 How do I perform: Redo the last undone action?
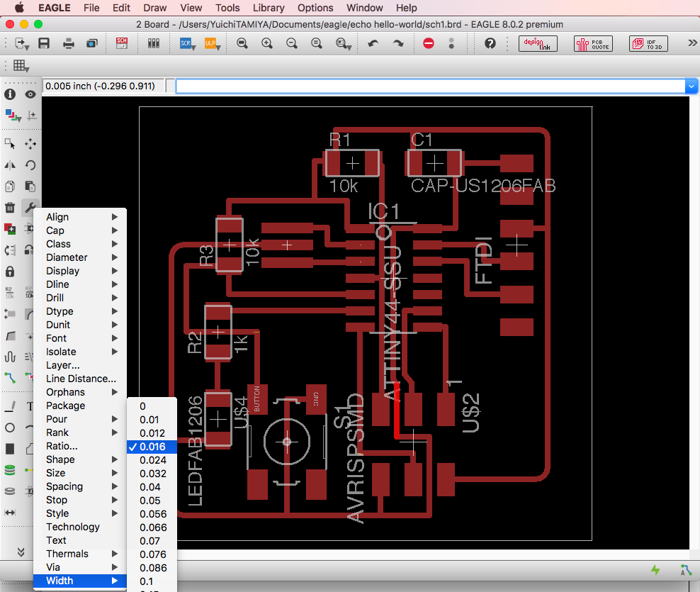pos(398,43)
